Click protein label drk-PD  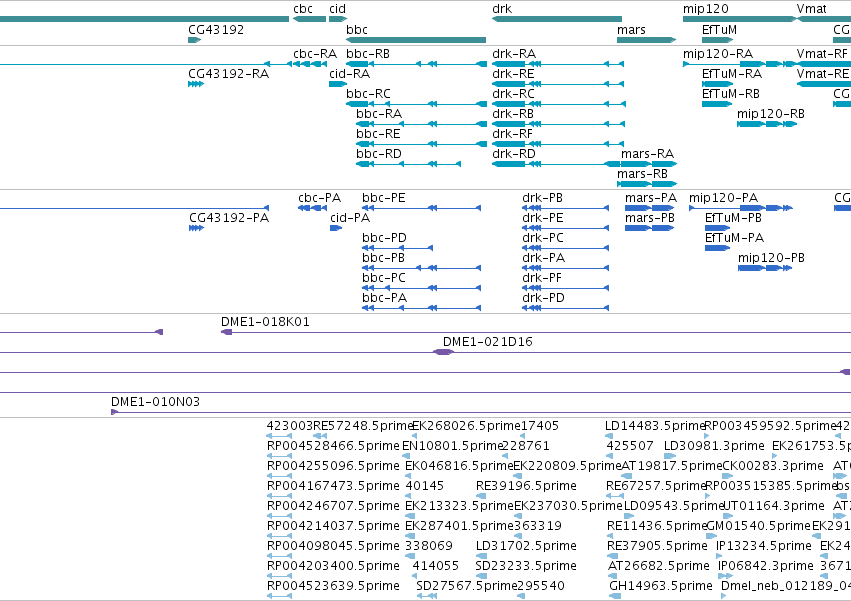click(543, 299)
